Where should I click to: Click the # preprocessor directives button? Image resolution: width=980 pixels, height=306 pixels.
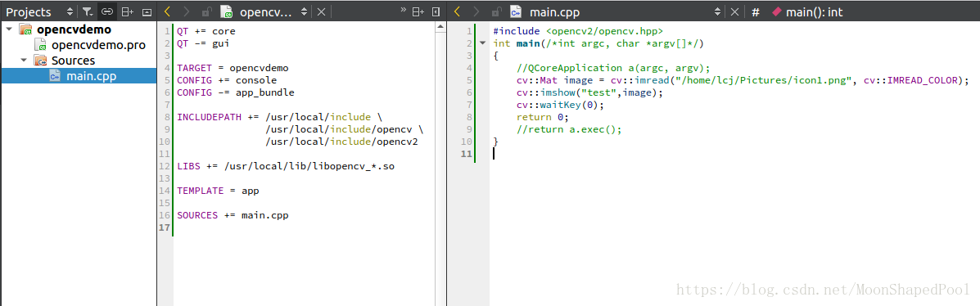click(755, 12)
